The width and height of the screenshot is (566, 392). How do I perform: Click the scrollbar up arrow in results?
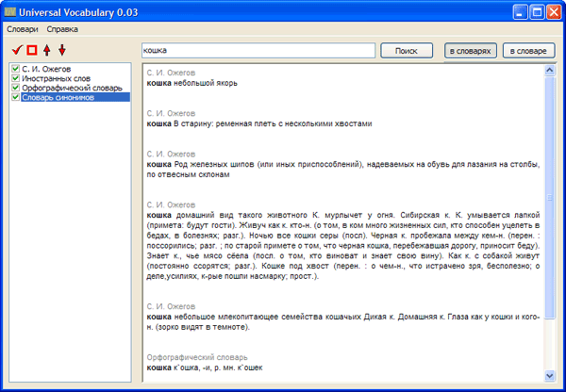coord(549,70)
